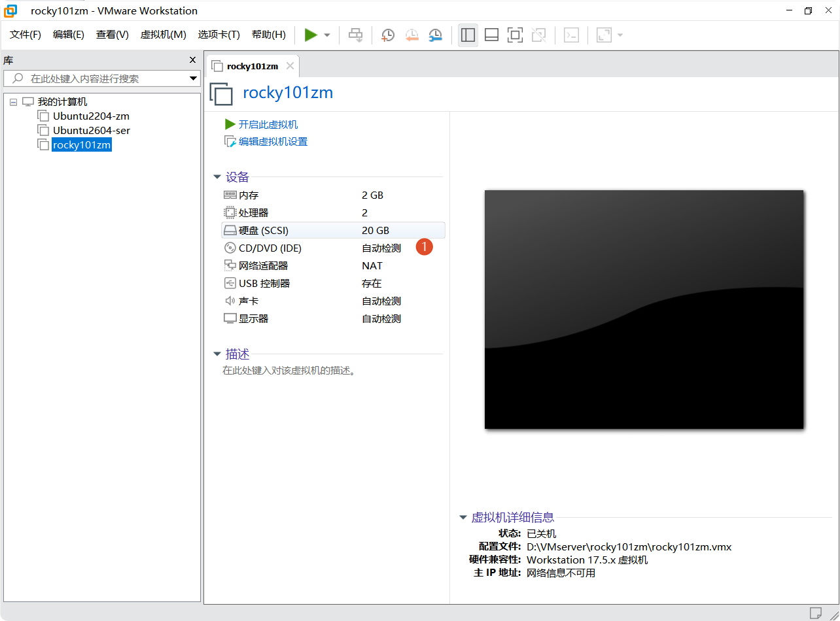Viewport: 840px width, 621px height.
Task: Switch to the rocky101zm tab
Action: coord(253,66)
